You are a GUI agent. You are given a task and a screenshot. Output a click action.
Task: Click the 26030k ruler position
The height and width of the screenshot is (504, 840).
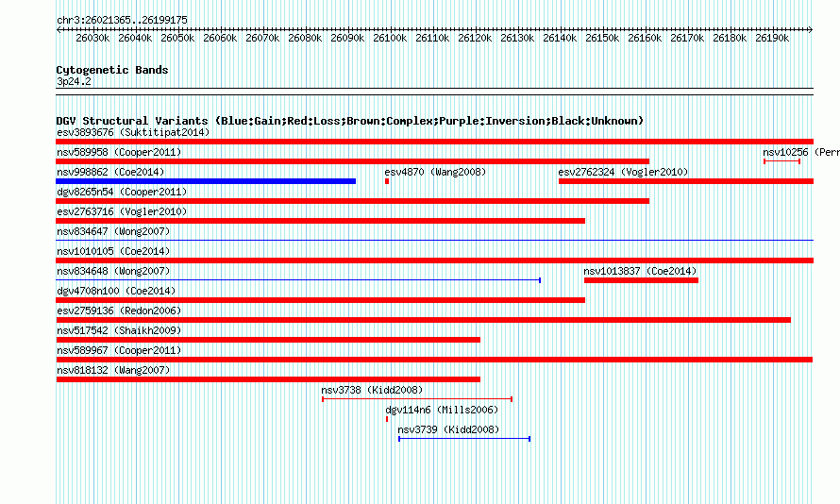tap(92, 38)
